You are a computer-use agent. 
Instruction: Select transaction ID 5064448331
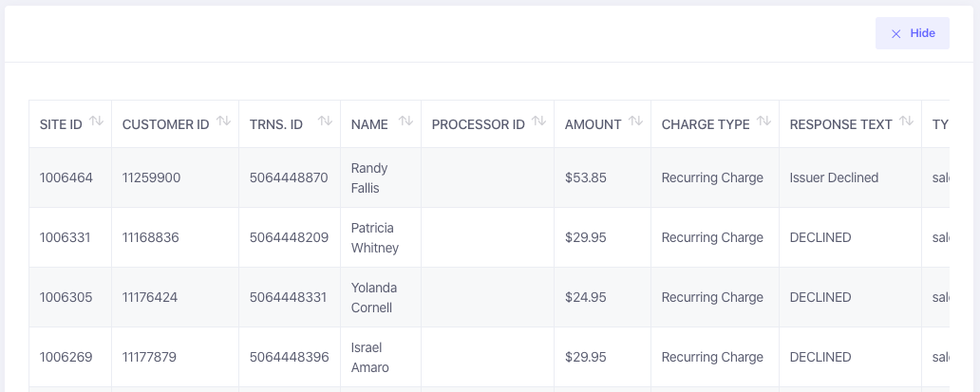[288, 298]
